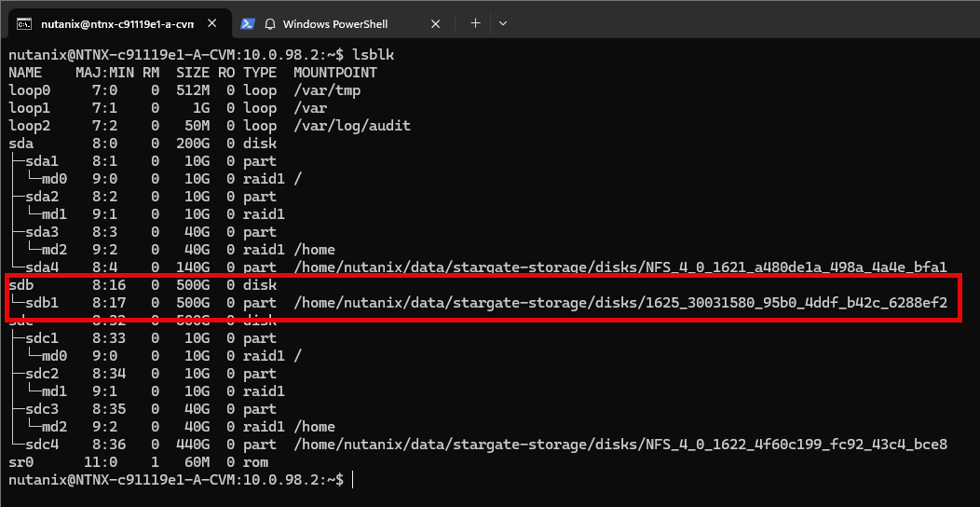The height and width of the screenshot is (507, 980).
Task: Click the 'sr0' rom device name
Action: click(21, 462)
